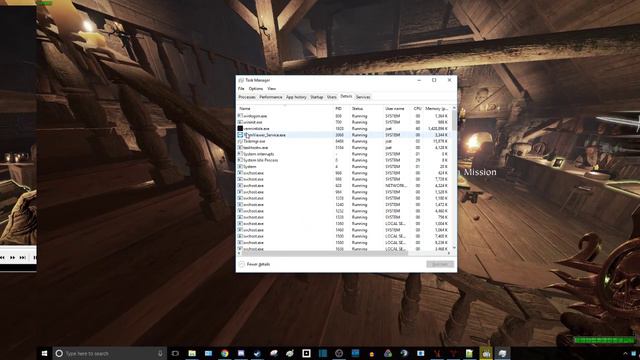The height and width of the screenshot is (360, 640).
Task: Click the horizontal scrollbar left arrow
Action: pos(239,253)
